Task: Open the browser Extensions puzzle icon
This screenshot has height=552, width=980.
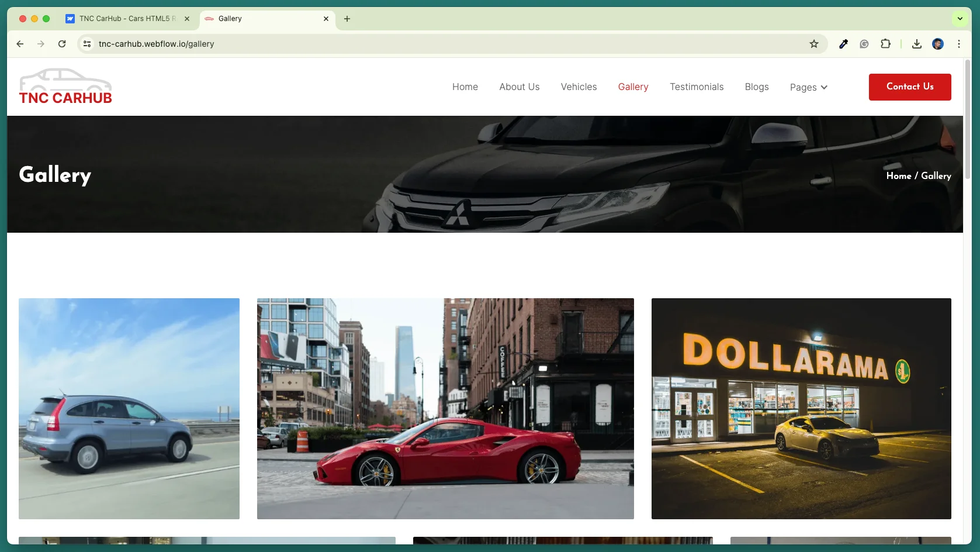Action: 885,44
